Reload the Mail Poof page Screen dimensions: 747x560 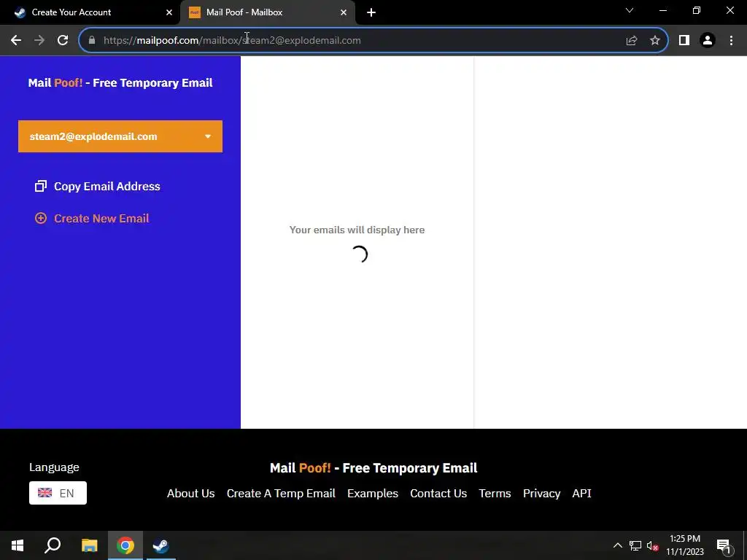(x=63, y=41)
